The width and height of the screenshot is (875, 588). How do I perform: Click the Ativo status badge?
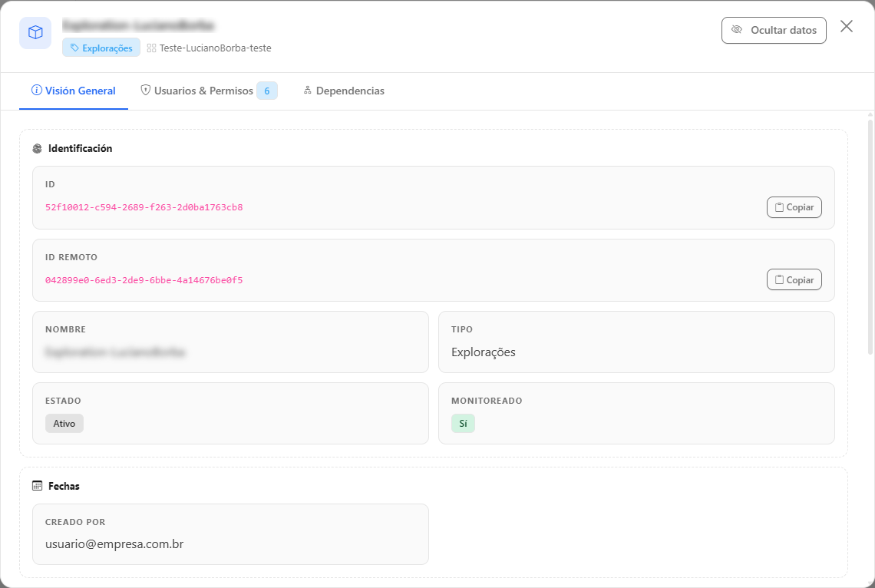(x=64, y=424)
